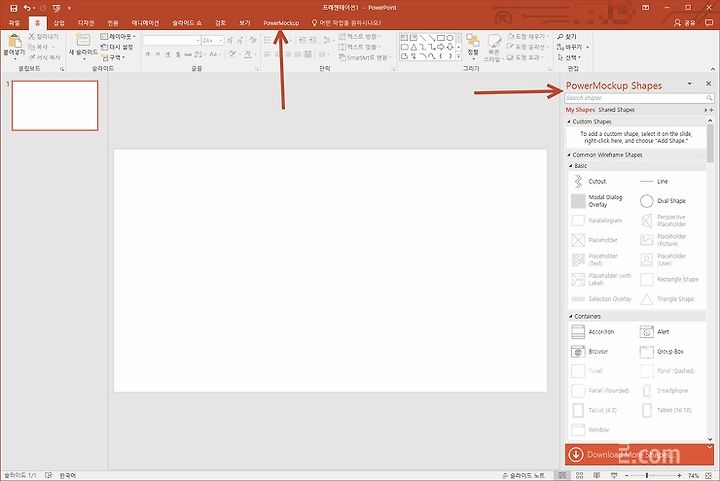Open the Animations (애니메이션) tab
Screen dimensions: 720x481
[145, 22]
